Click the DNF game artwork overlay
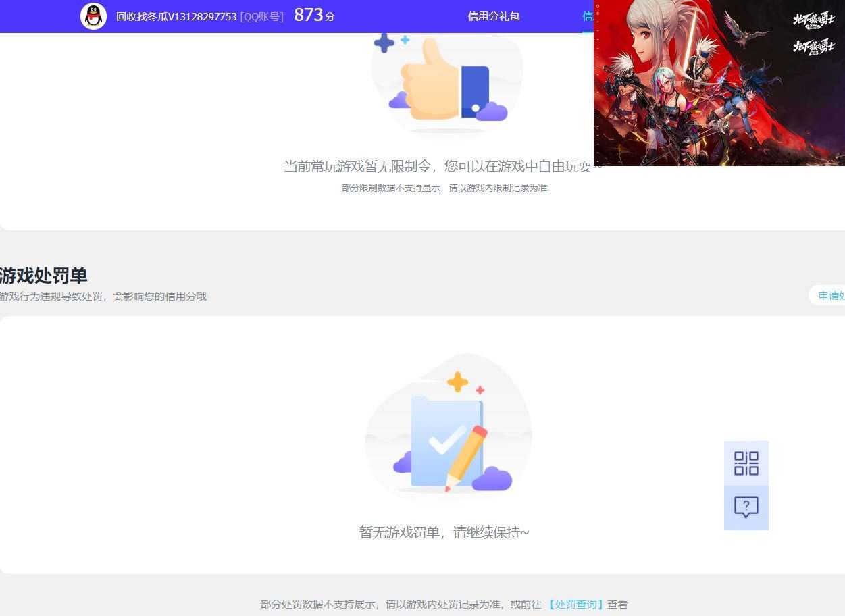The width and height of the screenshot is (845, 616). coord(719,82)
